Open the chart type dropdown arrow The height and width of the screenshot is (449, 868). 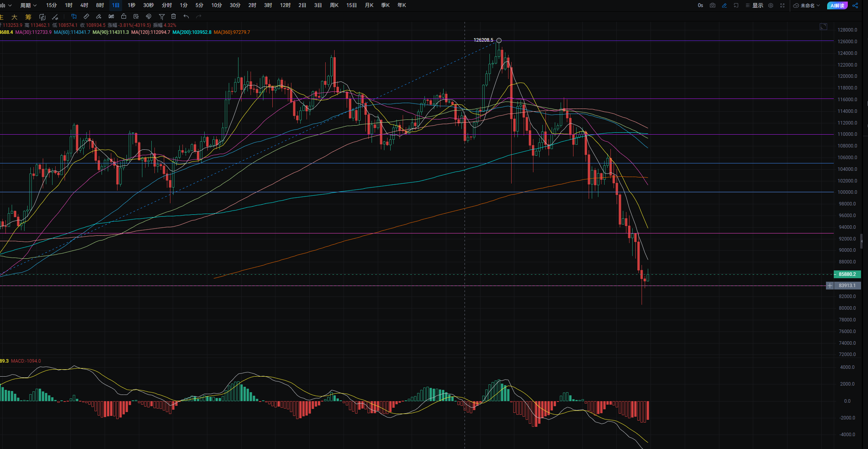point(10,5)
